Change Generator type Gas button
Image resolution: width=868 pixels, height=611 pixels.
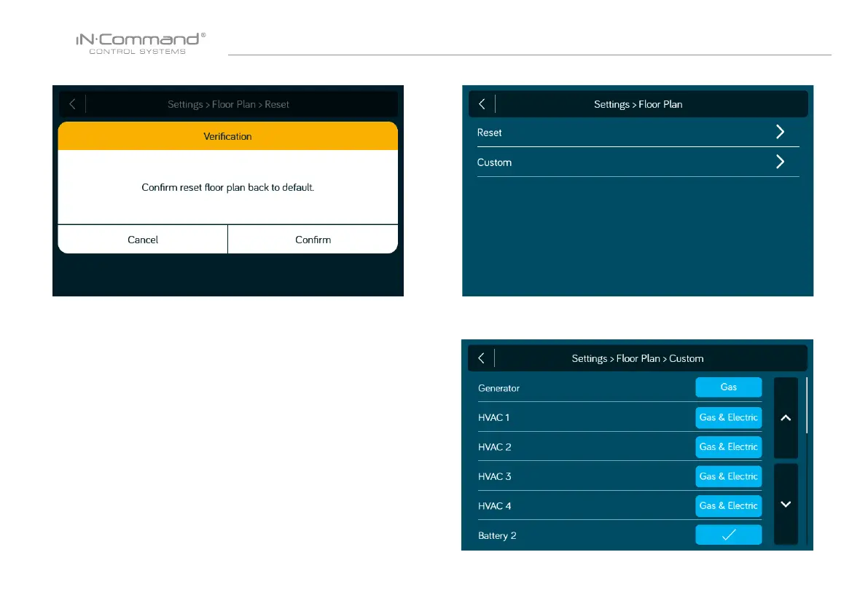point(729,387)
